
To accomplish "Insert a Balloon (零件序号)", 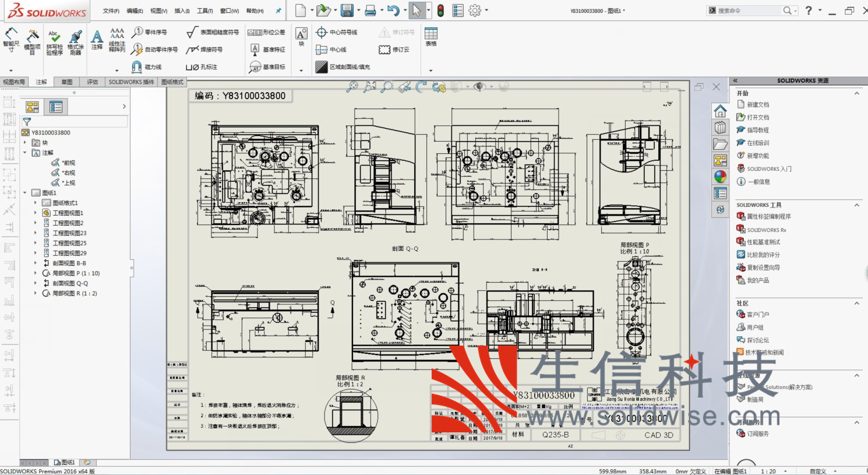I will (149, 32).
